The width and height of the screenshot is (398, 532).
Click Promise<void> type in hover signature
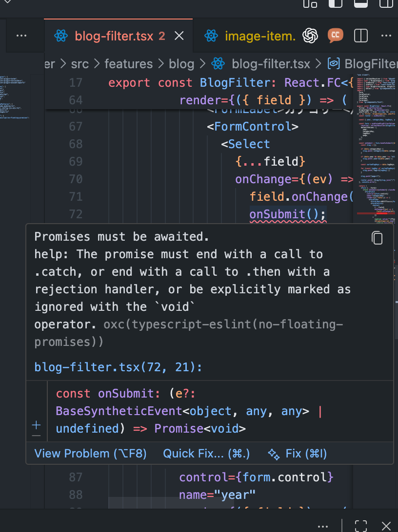200,429
